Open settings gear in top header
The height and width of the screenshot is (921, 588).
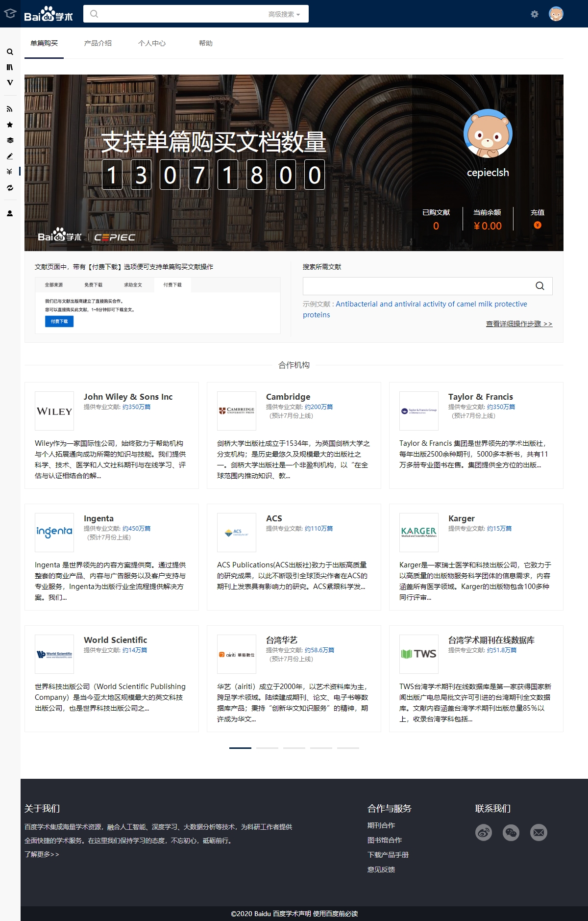pyautogui.click(x=534, y=14)
